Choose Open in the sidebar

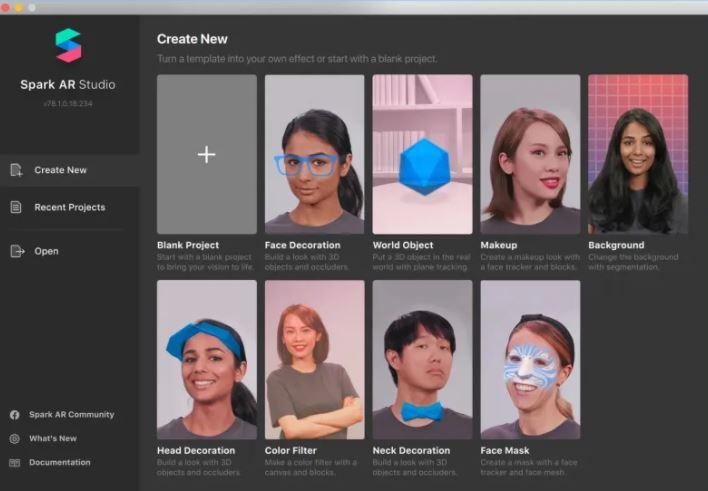click(46, 251)
